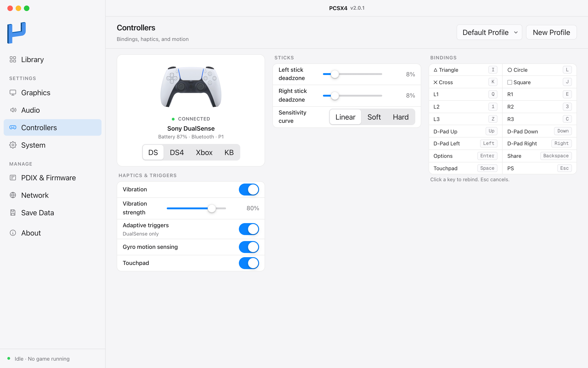Toggle Gyro motion sensing
This screenshot has width=588, height=368.
pos(249,247)
